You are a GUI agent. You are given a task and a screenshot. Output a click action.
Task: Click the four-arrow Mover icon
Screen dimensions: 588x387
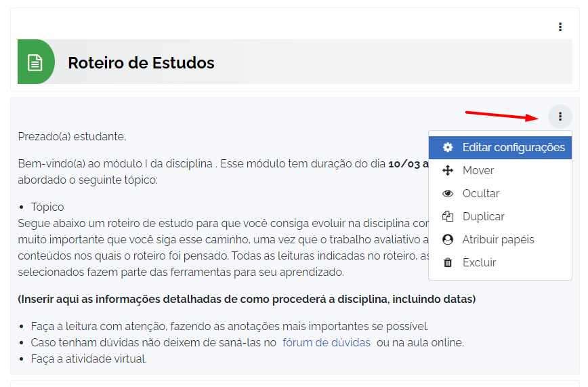447,171
